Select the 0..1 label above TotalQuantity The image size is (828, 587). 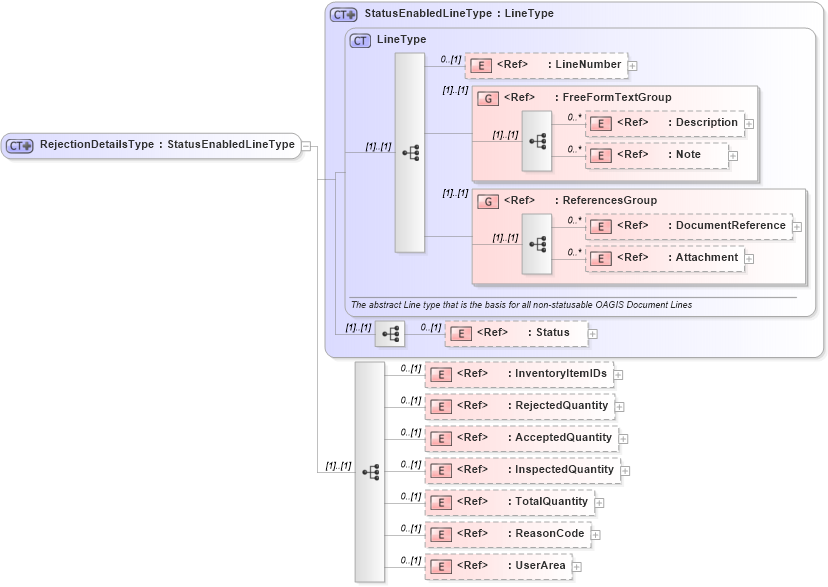[x=409, y=494]
